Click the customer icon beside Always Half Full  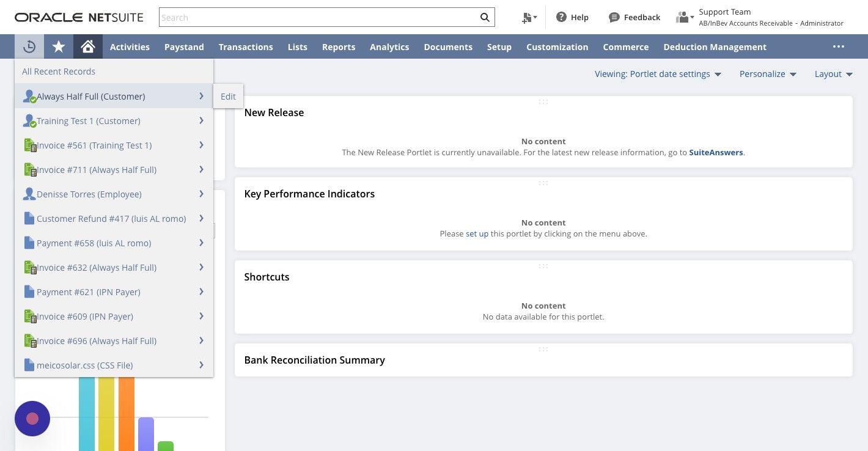pos(29,97)
